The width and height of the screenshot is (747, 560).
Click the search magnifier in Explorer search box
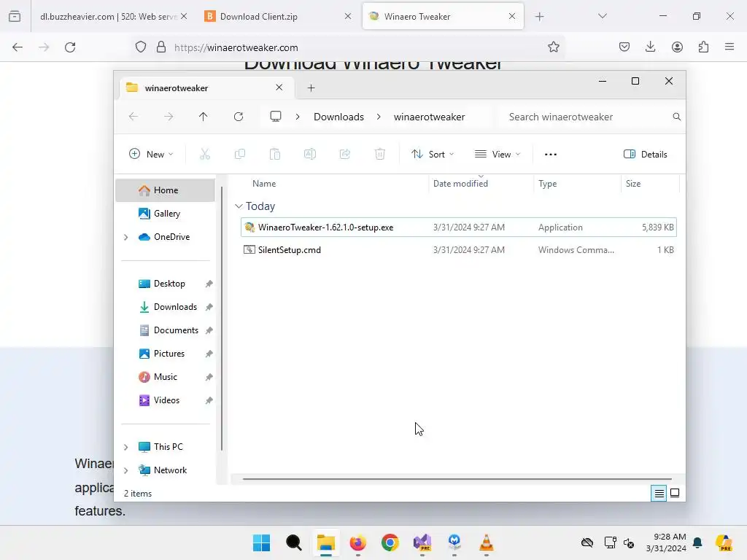coord(676,117)
